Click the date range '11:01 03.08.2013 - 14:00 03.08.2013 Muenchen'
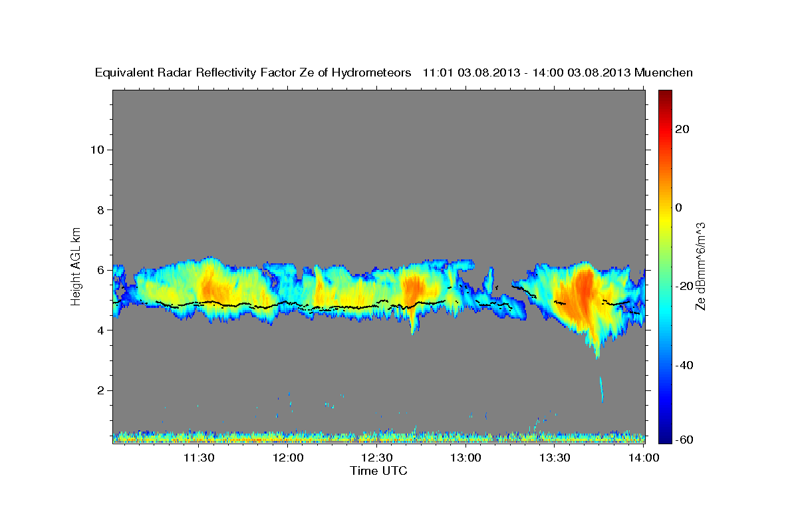 point(558,73)
